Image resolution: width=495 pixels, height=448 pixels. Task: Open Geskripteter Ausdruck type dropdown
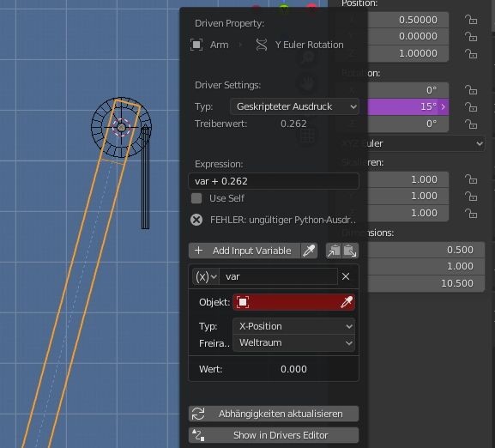[294, 106]
